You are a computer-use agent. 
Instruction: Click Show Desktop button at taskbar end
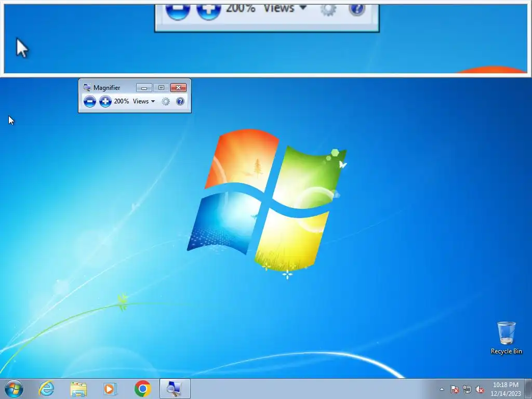click(x=528, y=389)
